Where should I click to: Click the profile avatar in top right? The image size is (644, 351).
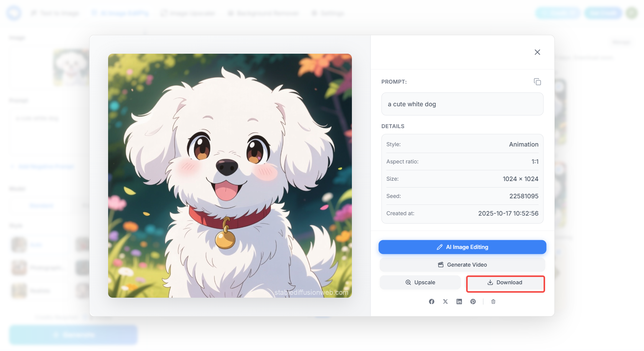631,13
